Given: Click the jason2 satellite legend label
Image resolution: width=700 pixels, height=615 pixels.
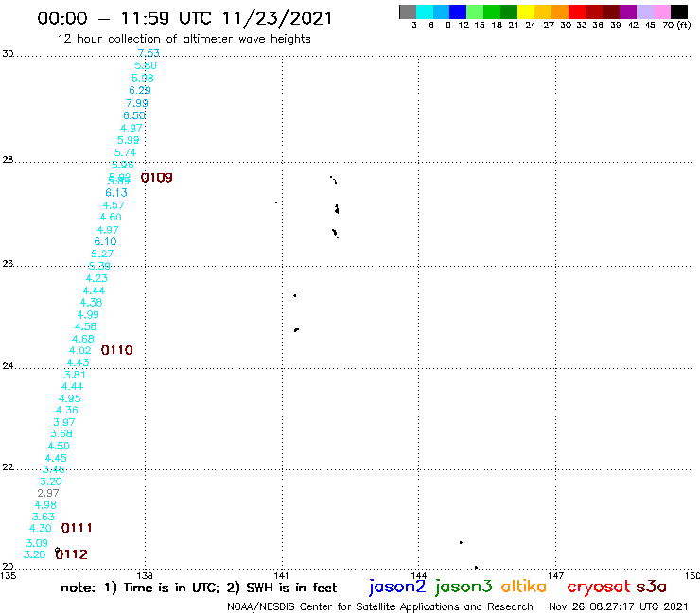Looking at the screenshot, I should [397, 587].
